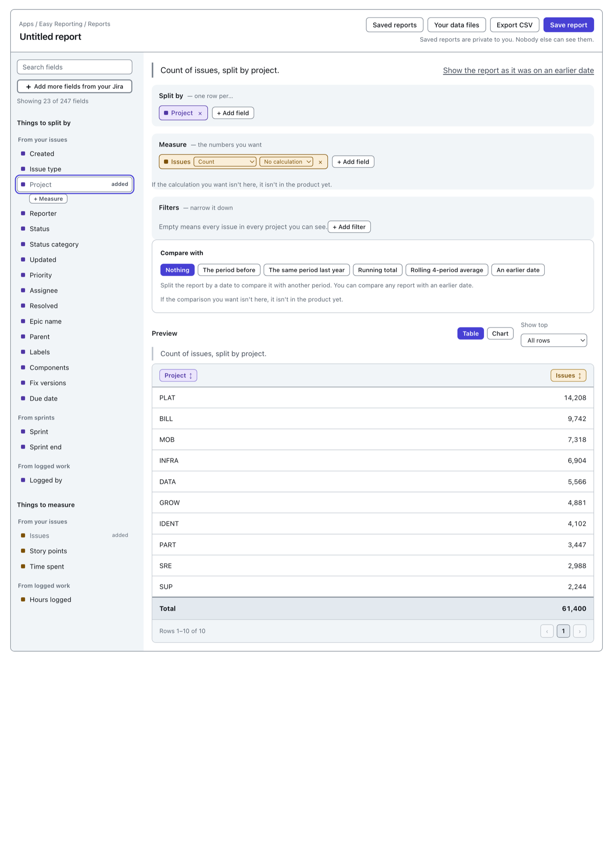Switch preview to Chart view
The image size is (613, 868).
point(500,334)
